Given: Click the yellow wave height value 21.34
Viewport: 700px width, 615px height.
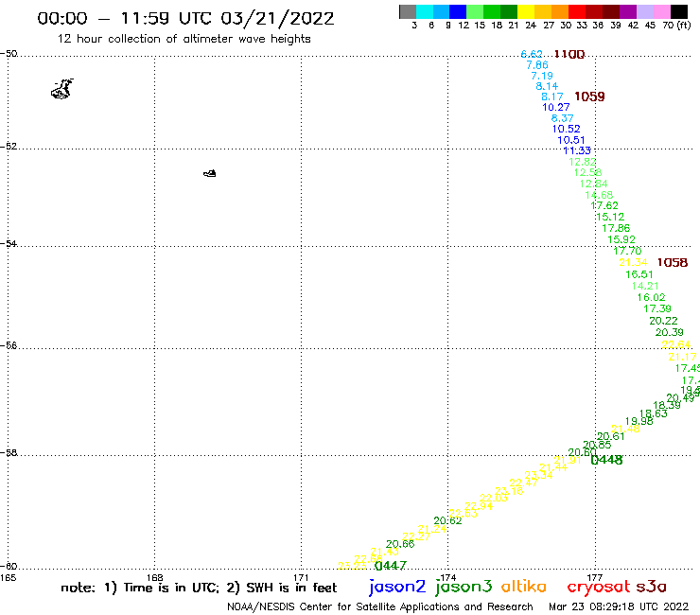Looking at the screenshot, I should point(633,263).
